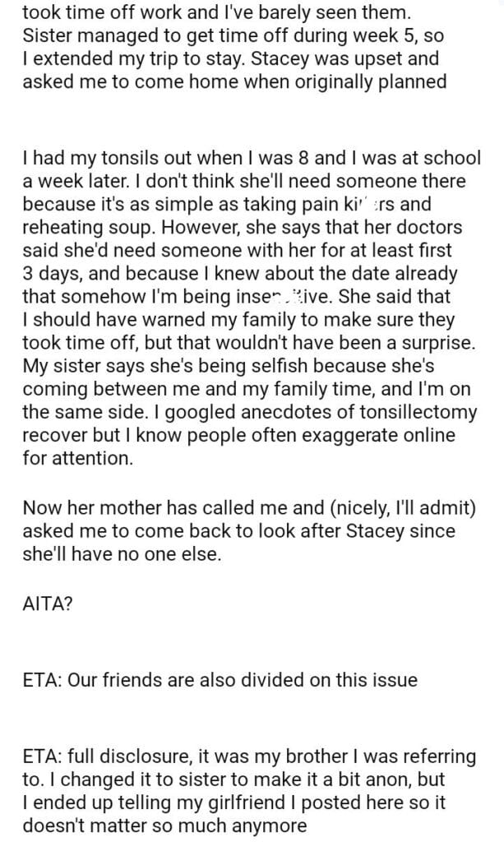Click "said she'd need someone with her" line
This screenshot has width=504, height=842.
232,248
